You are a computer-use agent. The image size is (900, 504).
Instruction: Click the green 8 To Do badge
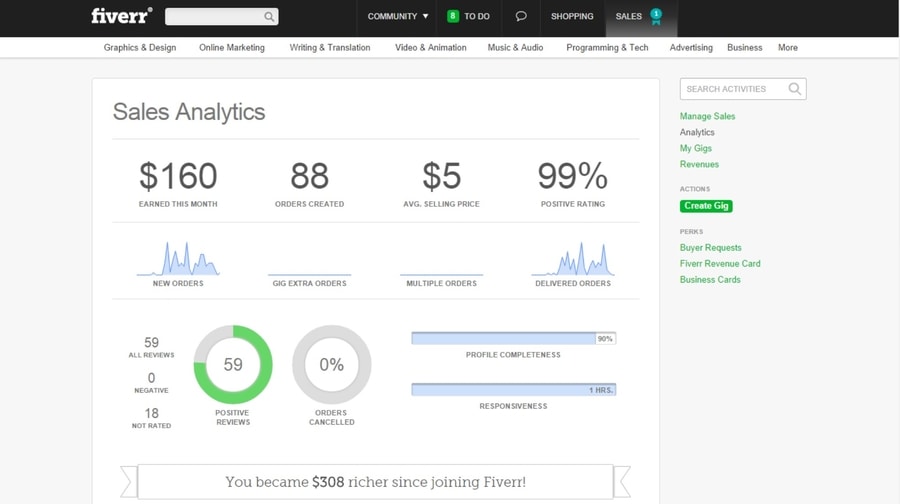tap(452, 16)
